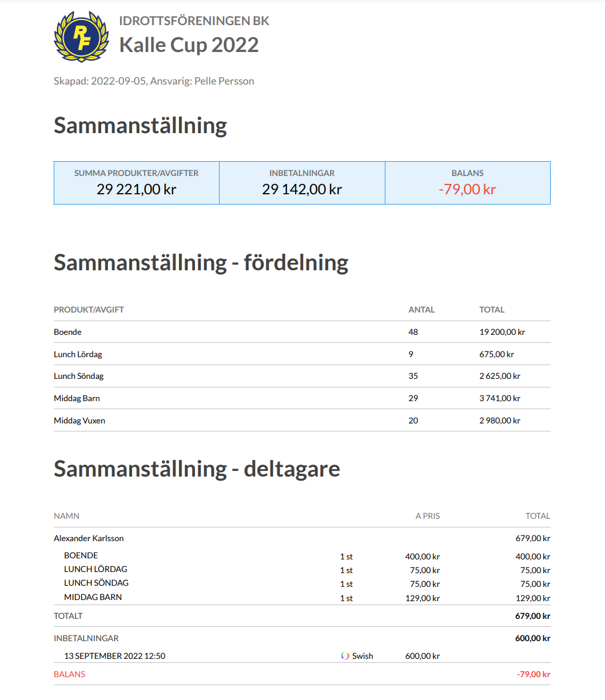Image resolution: width=605 pixels, height=700 pixels.
Task: Open participant Alexander Karlsson
Action: click(89, 538)
